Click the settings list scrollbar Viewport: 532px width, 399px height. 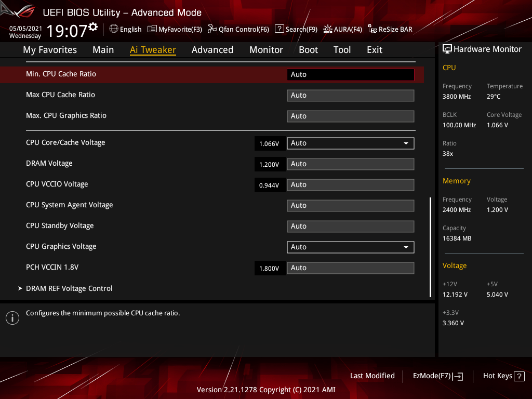pyautogui.click(x=430, y=247)
